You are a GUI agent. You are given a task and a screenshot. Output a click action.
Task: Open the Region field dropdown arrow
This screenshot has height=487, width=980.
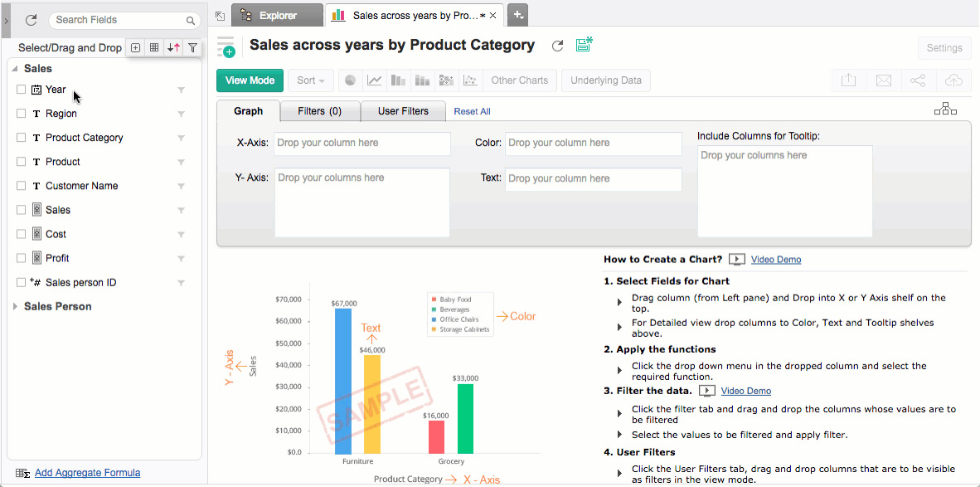pyautogui.click(x=181, y=114)
